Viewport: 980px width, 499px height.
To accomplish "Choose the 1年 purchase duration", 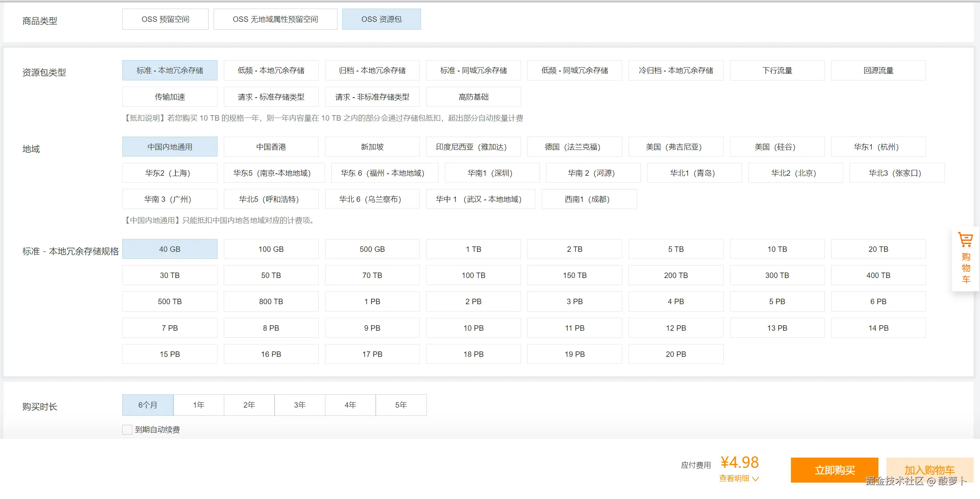I will (x=198, y=405).
